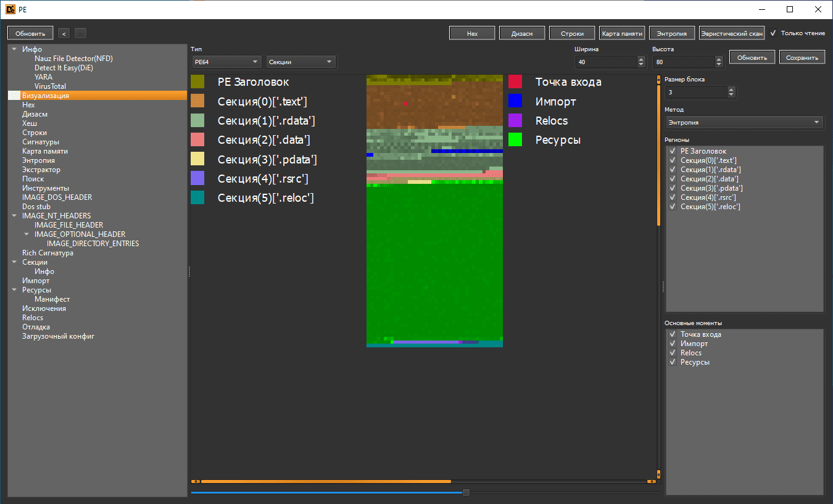Open the Карта памяти view from top toolbar

(622, 33)
